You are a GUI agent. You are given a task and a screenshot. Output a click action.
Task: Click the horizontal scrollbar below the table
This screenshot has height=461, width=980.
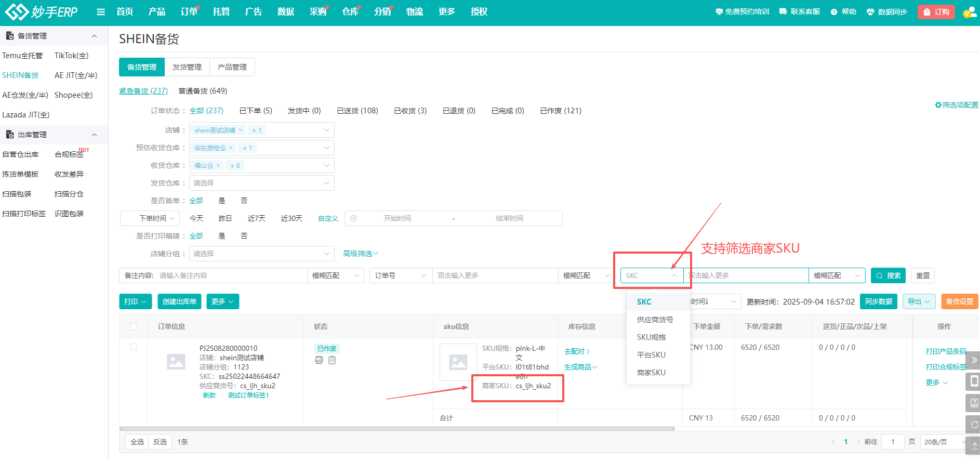[x=397, y=429]
